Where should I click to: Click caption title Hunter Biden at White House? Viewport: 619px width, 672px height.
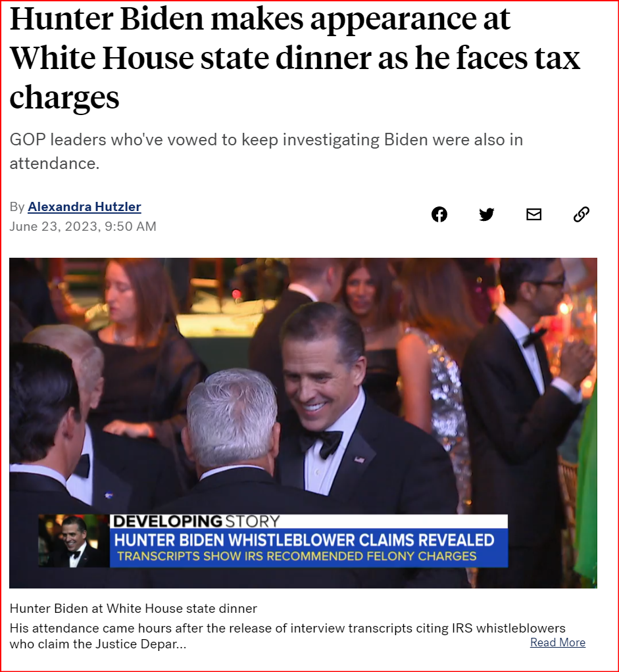tap(134, 609)
